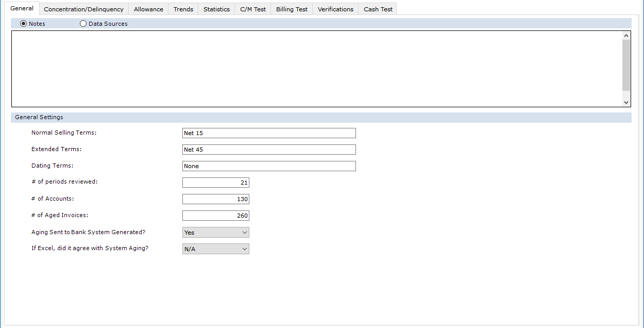Image resolution: width=644 pixels, height=328 pixels.
Task: Open the Billing Test tab
Action: (292, 9)
